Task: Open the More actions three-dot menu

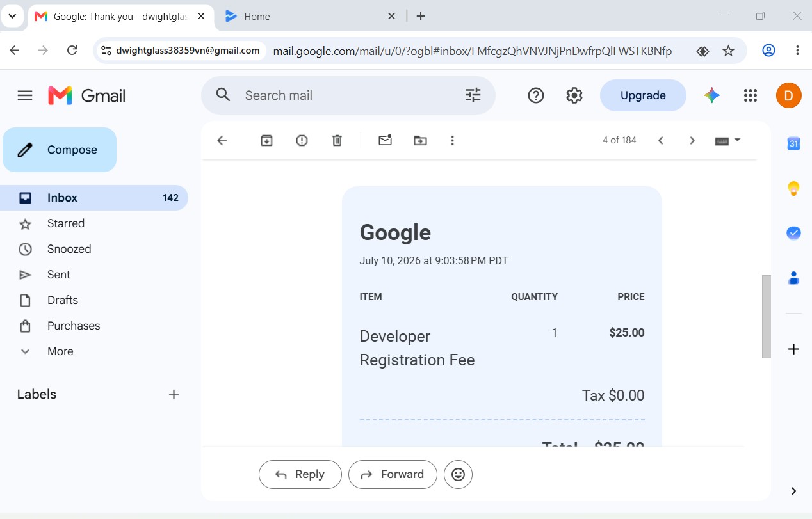Action: tap(452, 140)
